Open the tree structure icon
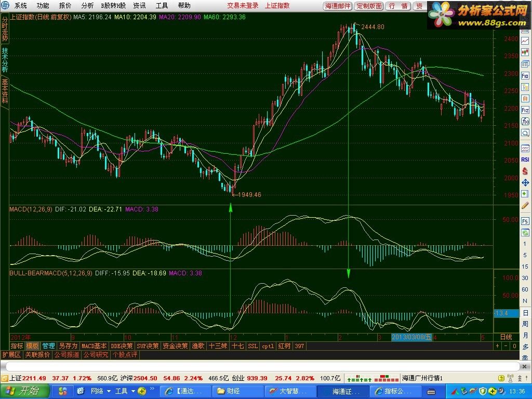The width and height of the screenshot is (532, 399). tap(525, 87)
